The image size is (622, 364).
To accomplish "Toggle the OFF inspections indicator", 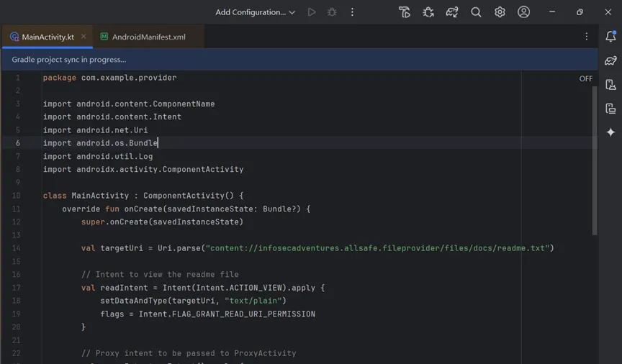I will (x=586, y=78).
